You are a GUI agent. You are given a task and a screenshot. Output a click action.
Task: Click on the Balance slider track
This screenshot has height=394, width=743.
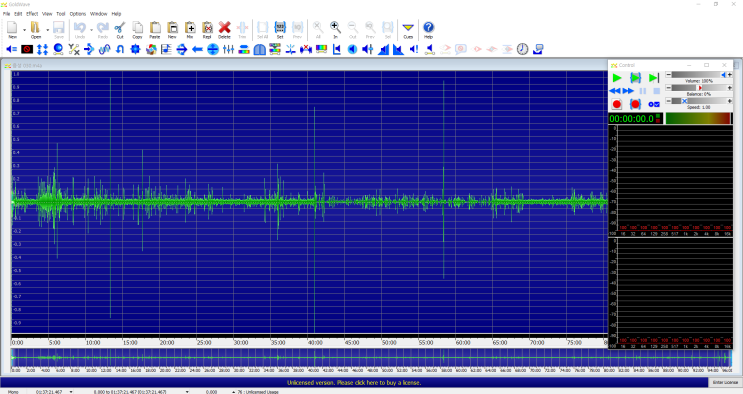(x=699, y=88)
